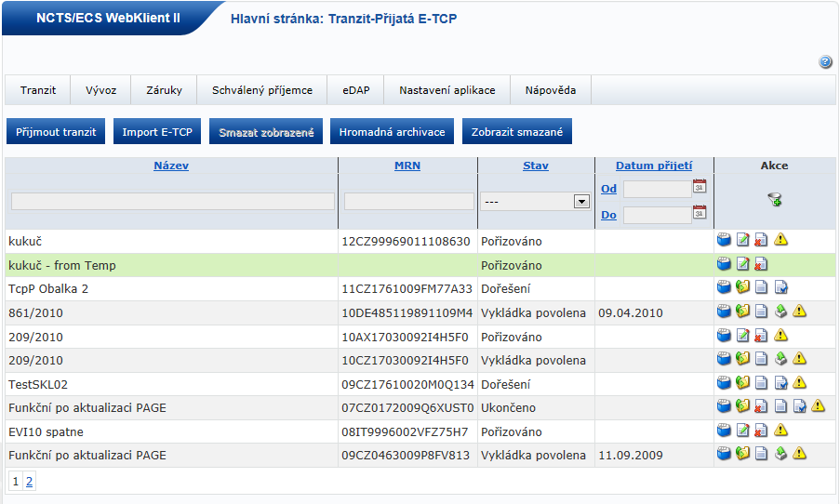
Task: Open the Schválený příjemce menu
Action: [x=261, y=90]
